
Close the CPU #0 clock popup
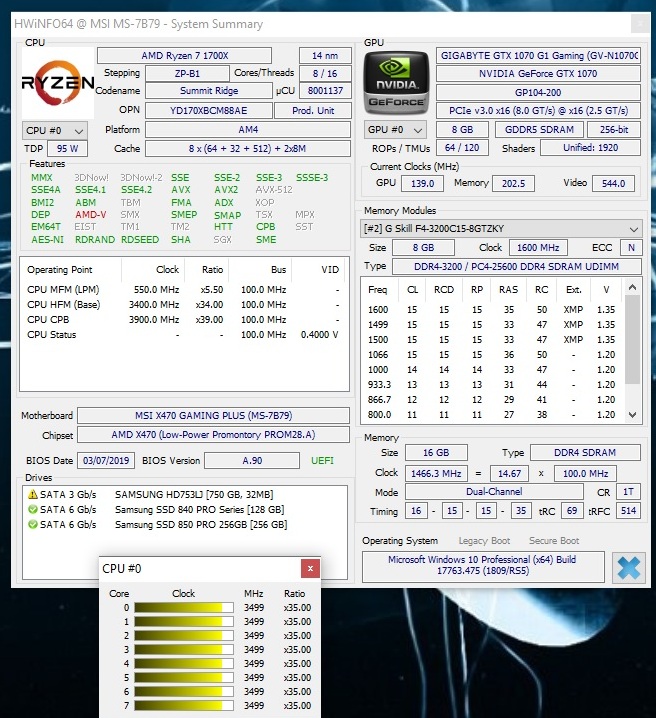pos(310,568)
